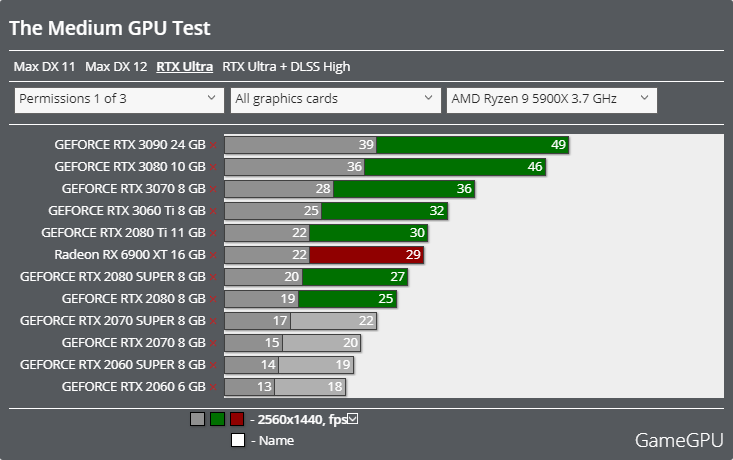
Task: Click the GameGPU logo link
Action: [x=679, y=440]
